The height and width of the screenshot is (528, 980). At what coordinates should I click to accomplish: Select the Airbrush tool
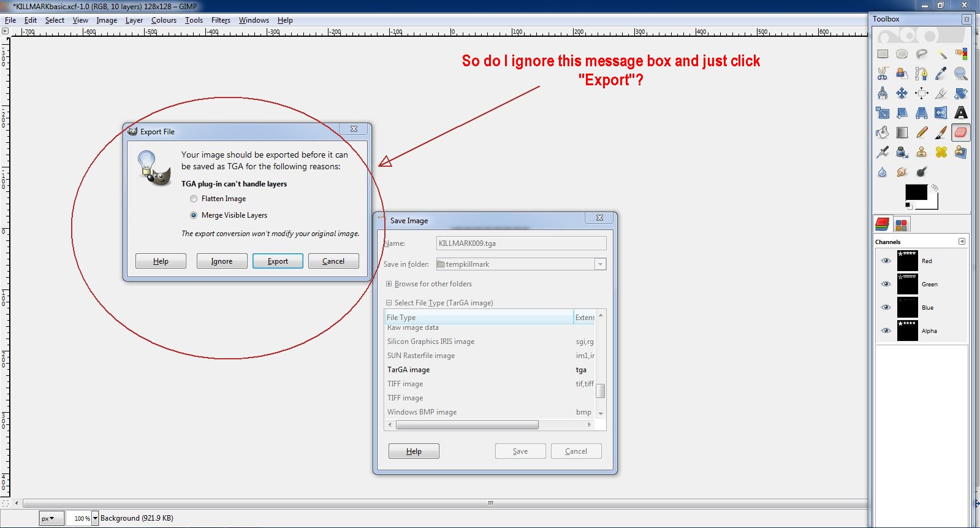883,152
